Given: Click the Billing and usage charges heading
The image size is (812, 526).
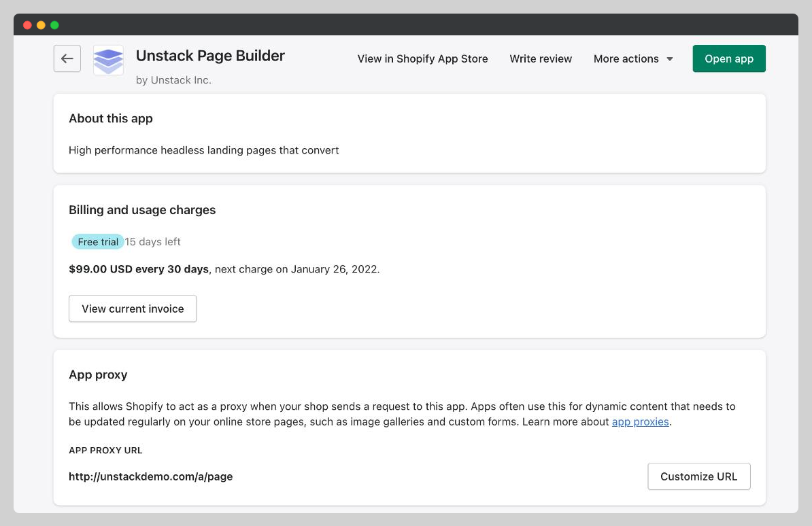Looking at the screenshot, I should tap(142, 210).
